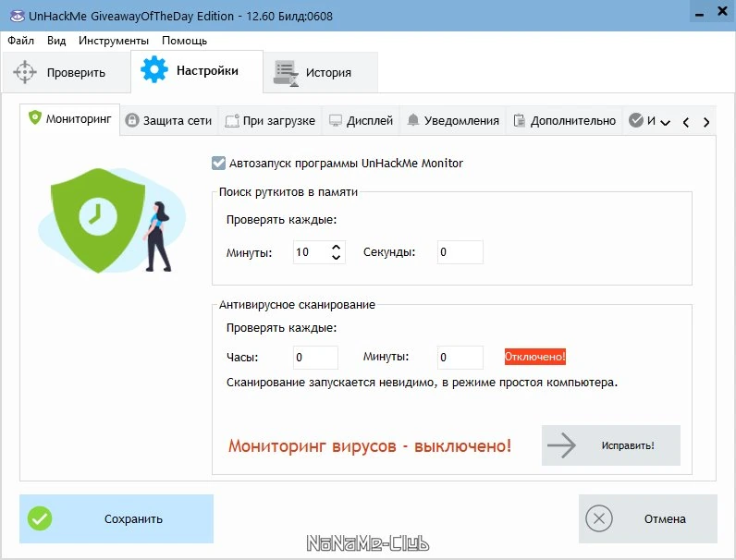Screen dimensions: 736x560
Task: Minimize the UnHackMe window
Action: [699, 14]
